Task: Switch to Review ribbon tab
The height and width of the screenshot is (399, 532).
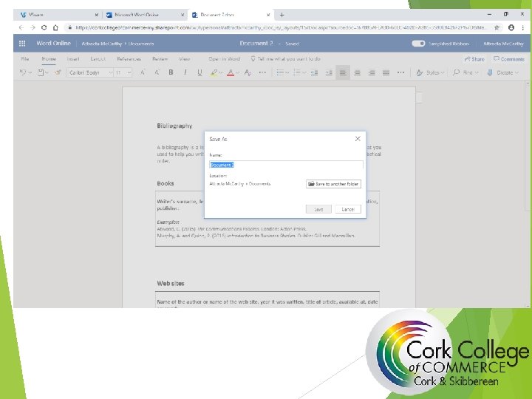Action: [x=160, y=58]
